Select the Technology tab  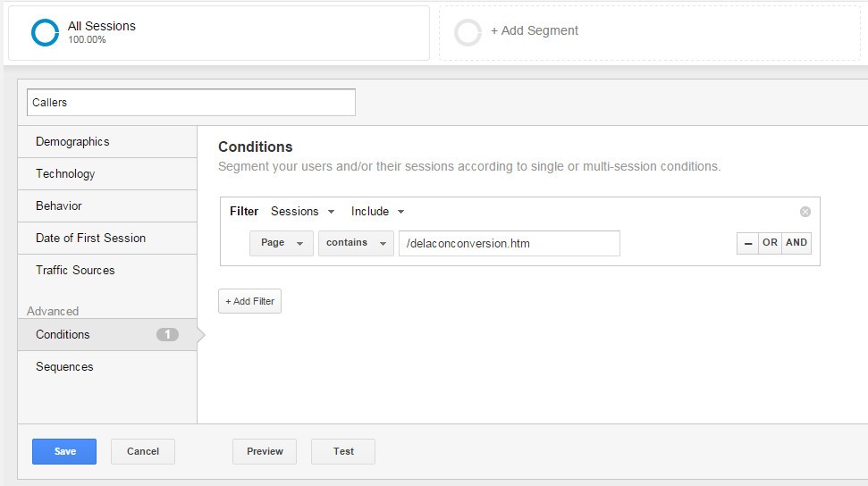tap(107, 174)
